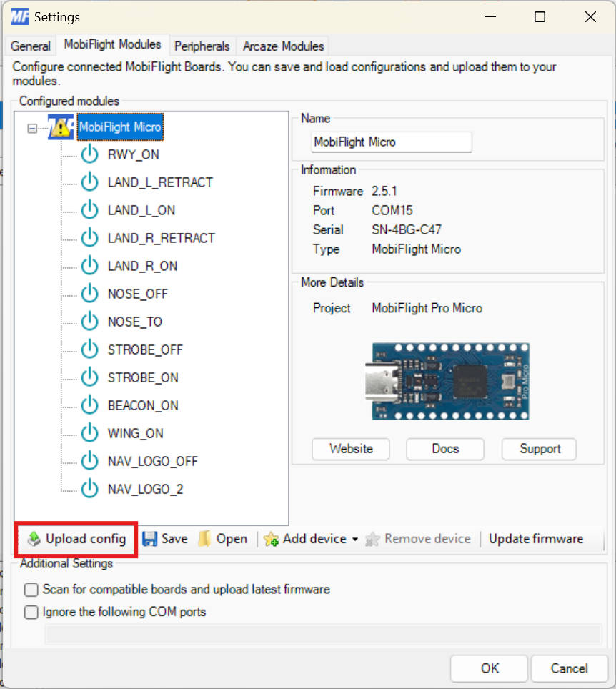Viewport: 616px width, 689px height.
Task: Open the Add device dropdown arrow
Action: click(x=355, y=539)
